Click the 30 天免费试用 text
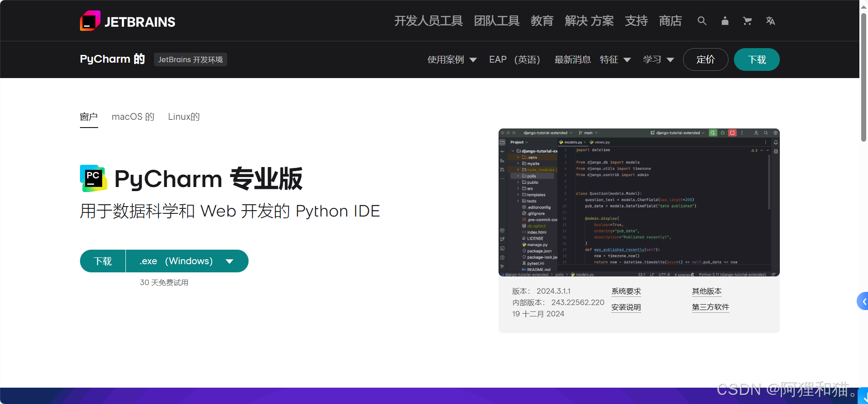Image resolution: width=868 pixels, height=404 pixels. (164, 282)
